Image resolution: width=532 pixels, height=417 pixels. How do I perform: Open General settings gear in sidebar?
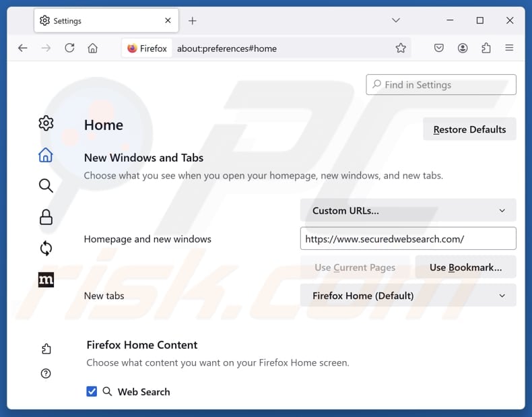point(46,123)
